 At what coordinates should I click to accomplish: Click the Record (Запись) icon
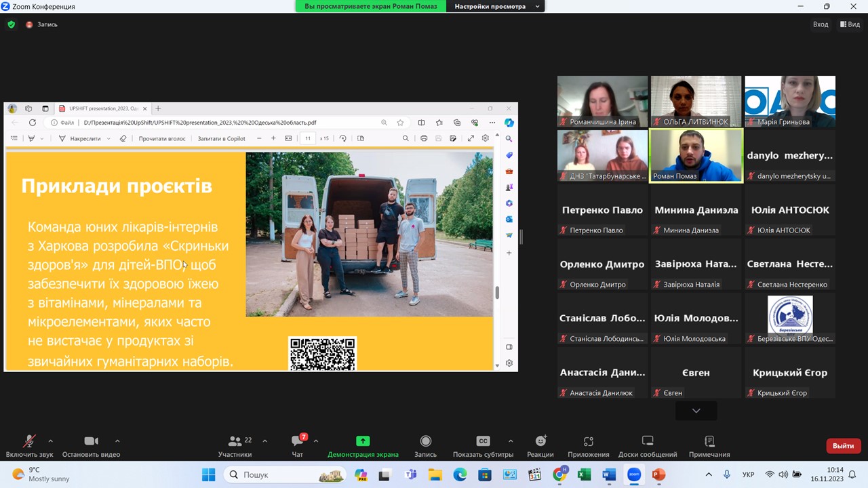pos(425,445)
